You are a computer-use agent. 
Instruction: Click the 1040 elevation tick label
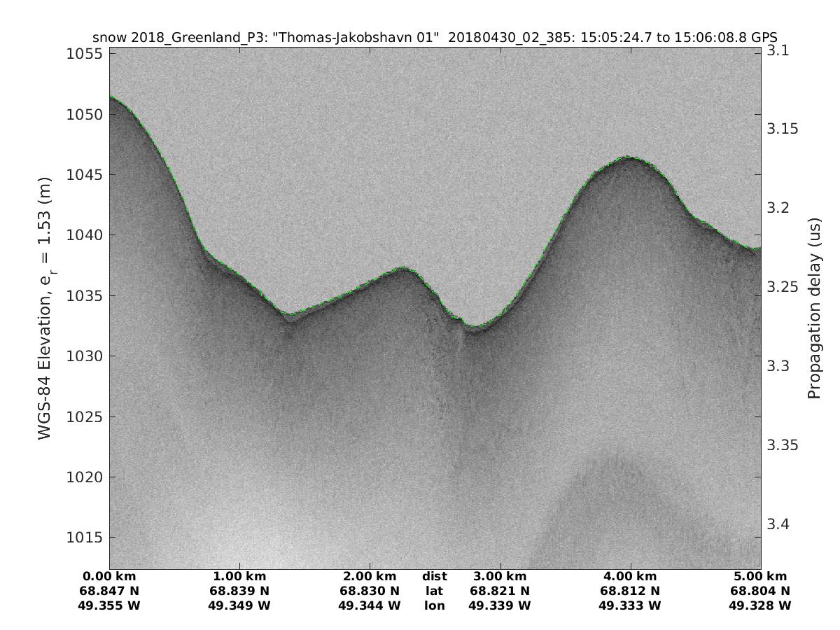(x=86, y=235)
